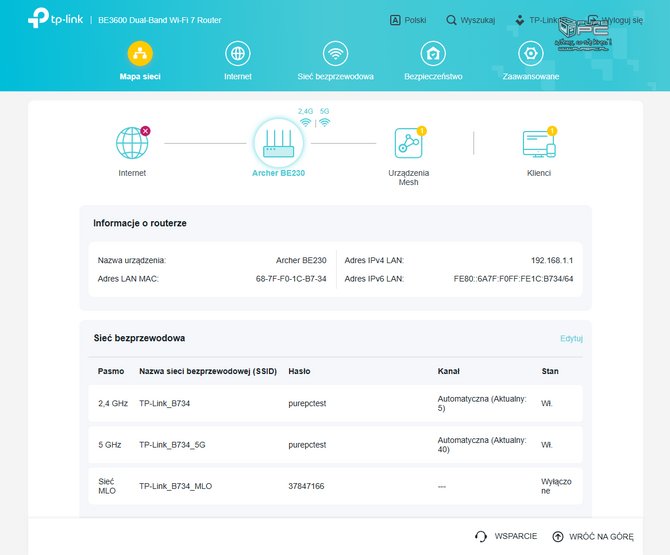The image size is (670, 555).
Task: Switch to Sieć bezprzewodowa tab label
Action: click(x=335, y=76)
